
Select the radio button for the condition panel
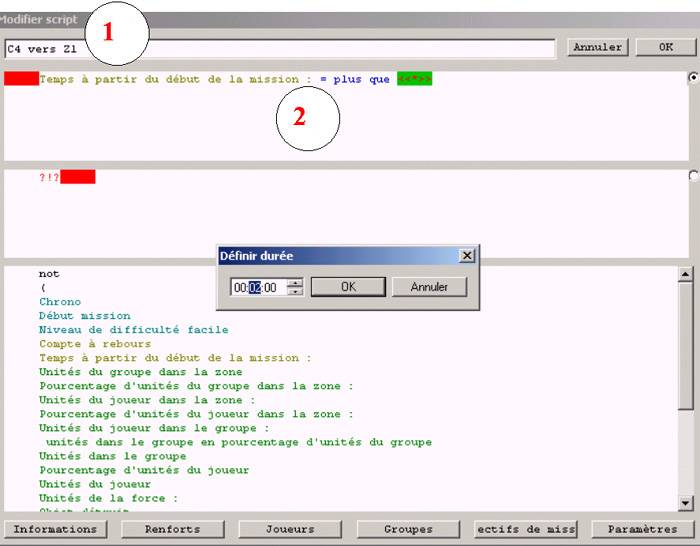[693, 79]
